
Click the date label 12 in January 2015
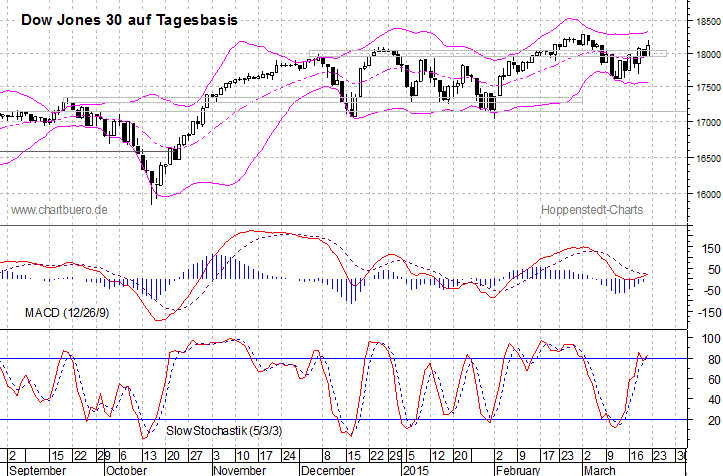(438, 456)
